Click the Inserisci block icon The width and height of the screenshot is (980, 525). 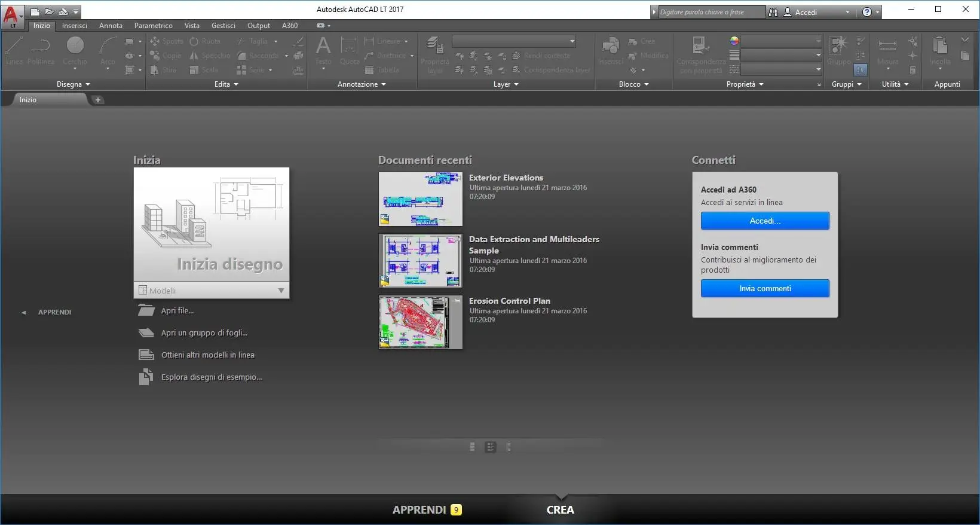610,51
